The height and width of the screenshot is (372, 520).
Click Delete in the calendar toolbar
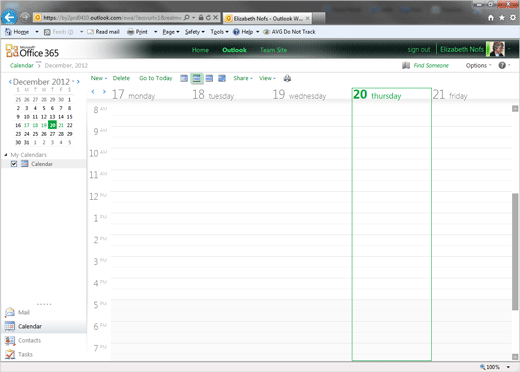pyautogui.click(x=121, y=78)
